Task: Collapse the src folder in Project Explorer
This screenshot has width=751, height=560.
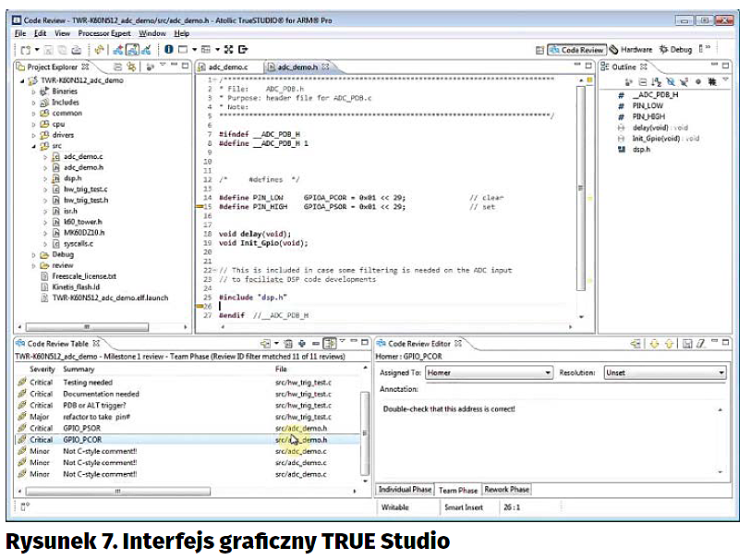Action: pos(34,146)
